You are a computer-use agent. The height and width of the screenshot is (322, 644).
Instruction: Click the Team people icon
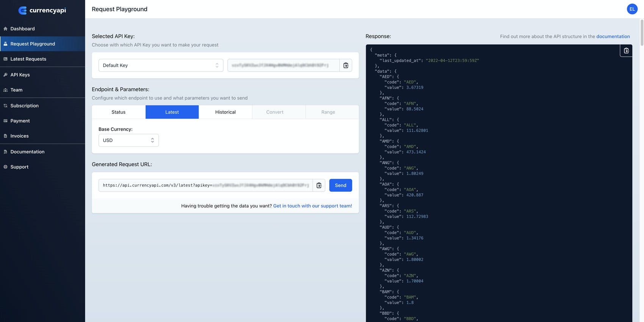tap(5, 90)
